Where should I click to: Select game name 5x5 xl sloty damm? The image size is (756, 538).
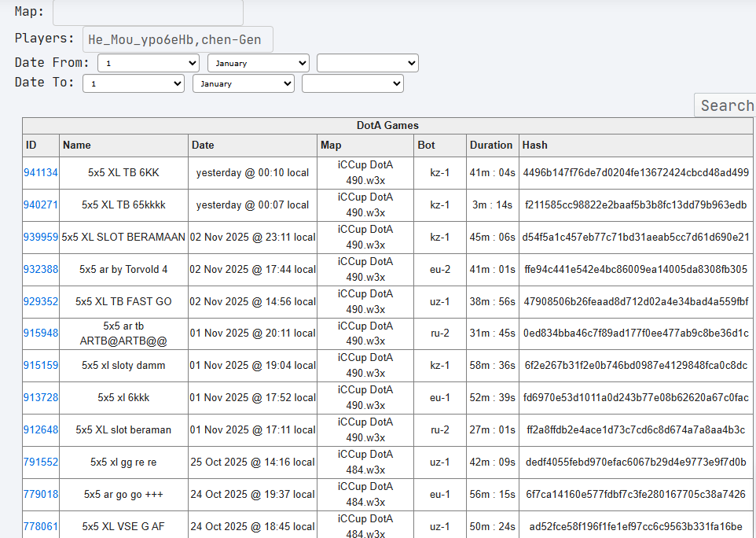coord(123,366)
